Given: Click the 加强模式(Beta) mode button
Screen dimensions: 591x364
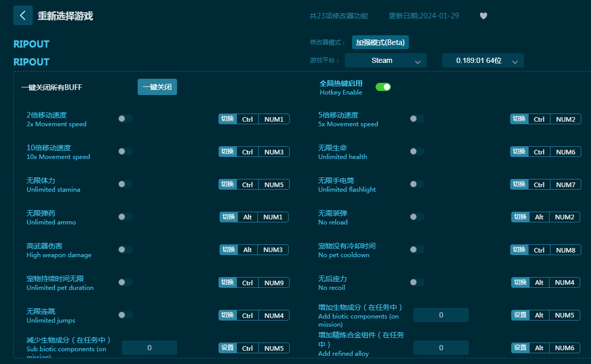Looking at the screenshot, I should (x=380, y=42).
